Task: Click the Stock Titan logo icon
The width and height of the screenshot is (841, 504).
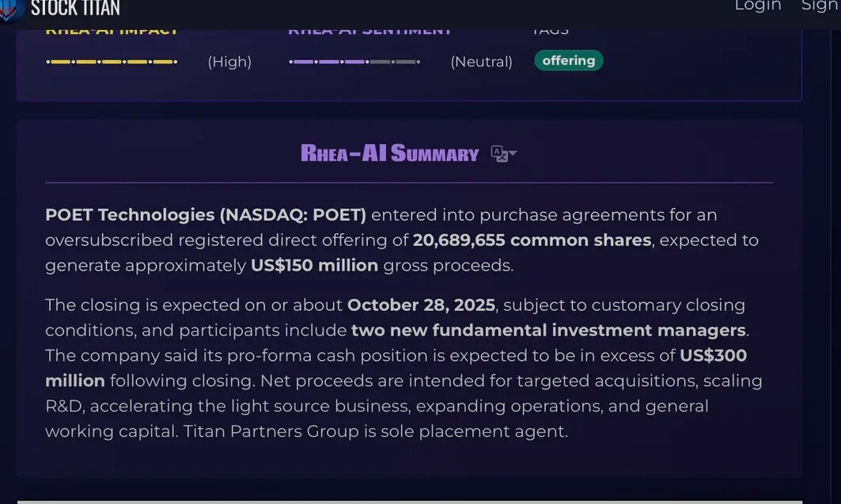Action: click(x=11, y=9)
